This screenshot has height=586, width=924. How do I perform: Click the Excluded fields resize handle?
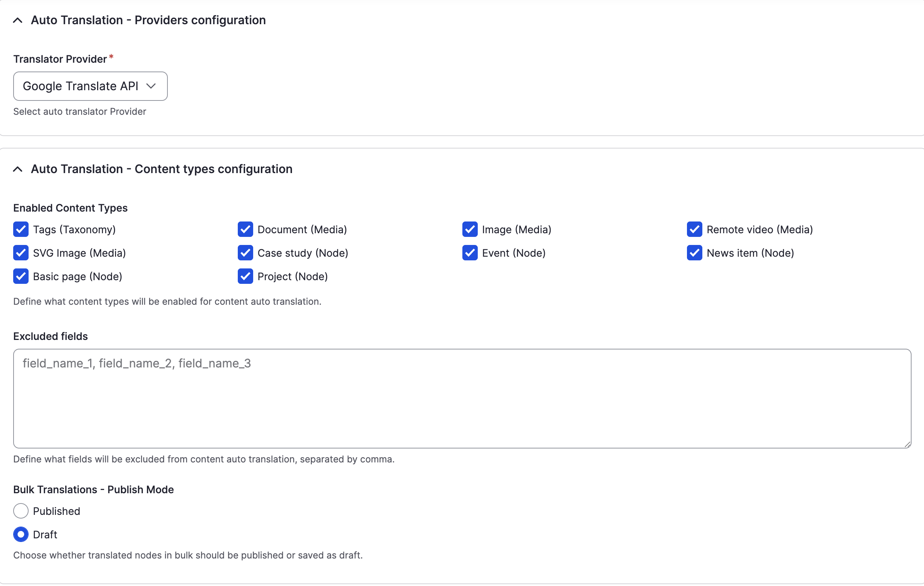pos(907,444)
